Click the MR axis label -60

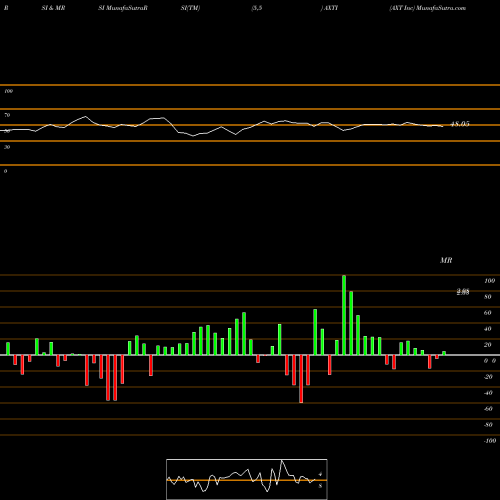[488, 409]
